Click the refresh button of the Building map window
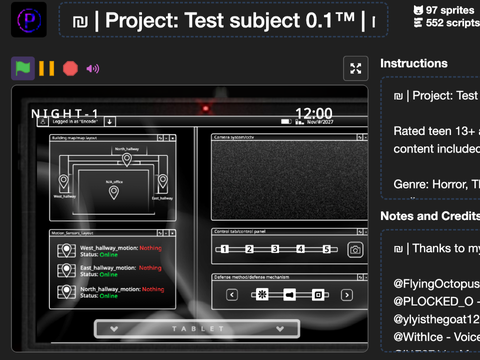Screen dimensions: 480x360 pyautogui.click(x=160, y=138)
